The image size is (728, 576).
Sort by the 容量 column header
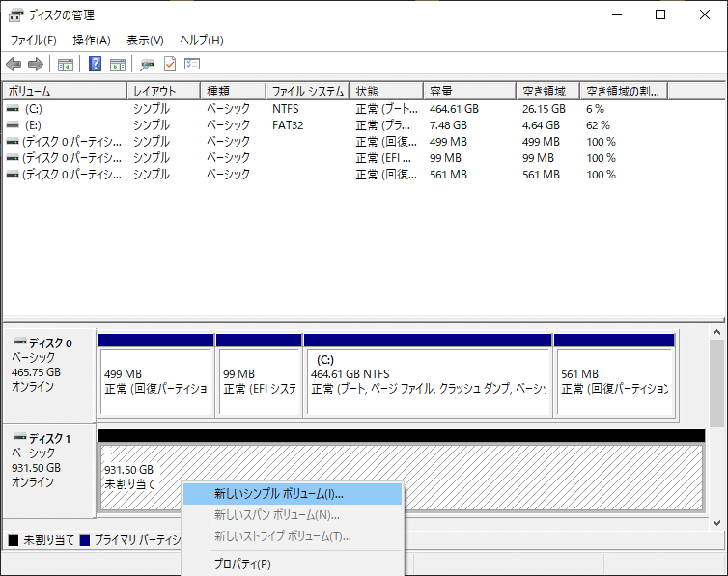[x=470, y=91]
